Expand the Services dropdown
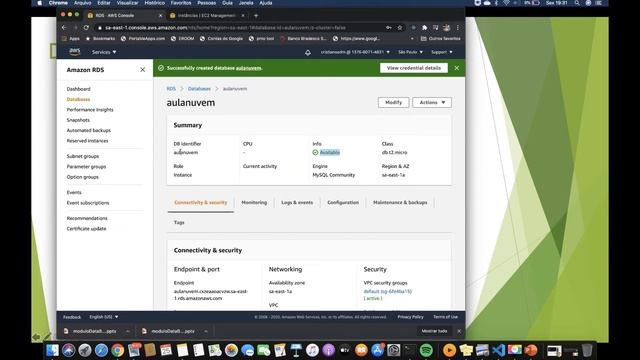This screenshot has width=640, height=360. click(x=104, y=52)
